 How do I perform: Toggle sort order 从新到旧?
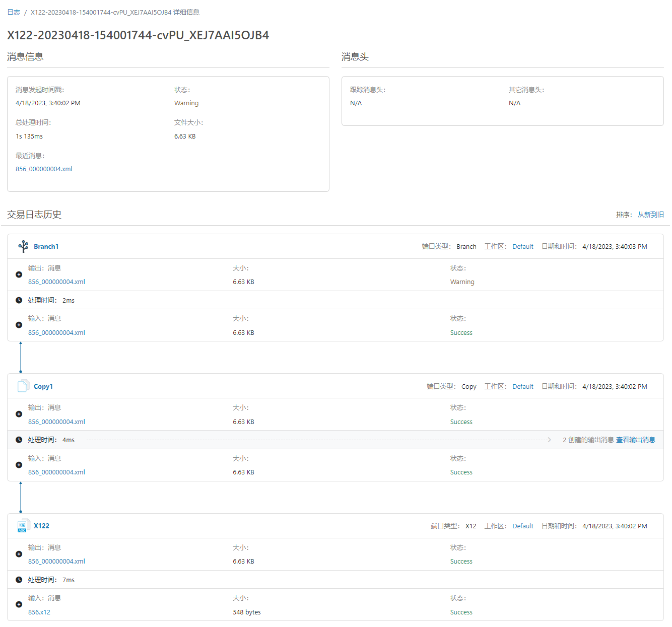pos(650,215)
